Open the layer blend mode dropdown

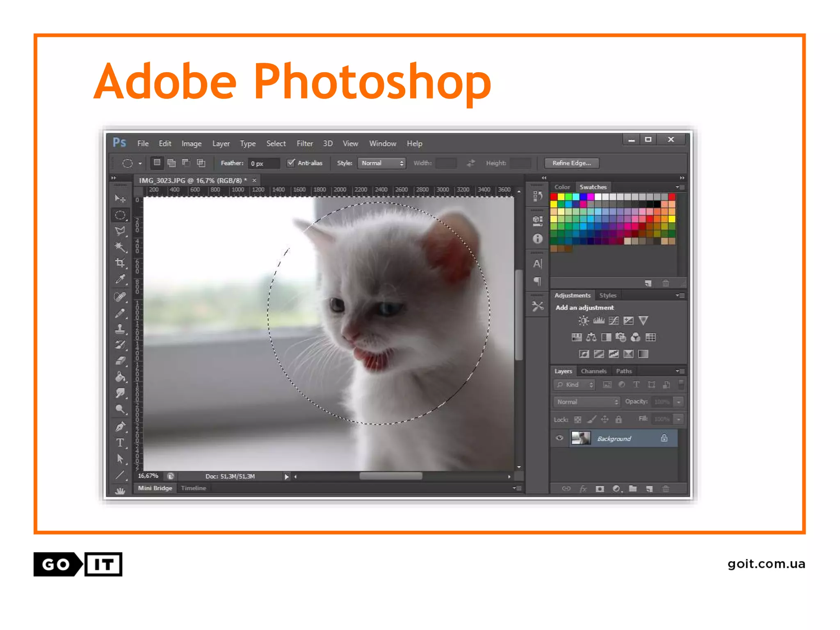tap(587, 402)
